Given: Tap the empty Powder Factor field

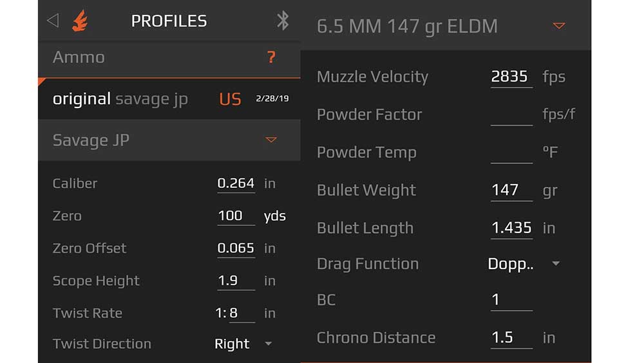Looking at the screenshot, I should [x=511, y=115].
